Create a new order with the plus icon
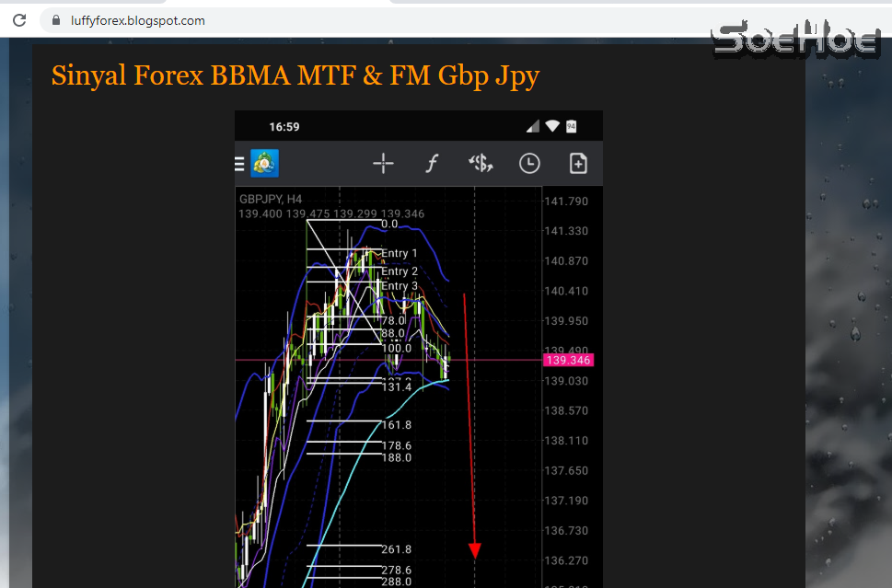The image size is (892, 588). pos(578,163)
